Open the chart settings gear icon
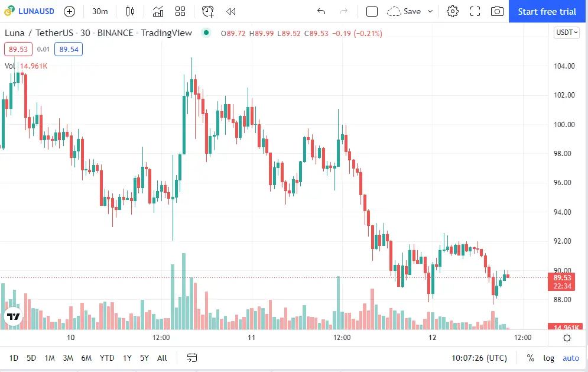Viewport: 588px width, 372px height. point(453,12)
